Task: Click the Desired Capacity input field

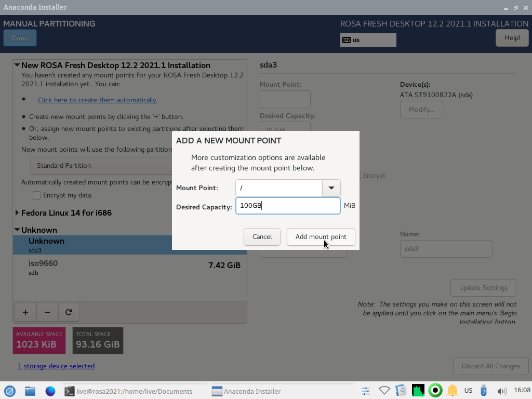Action: point(288,206)
